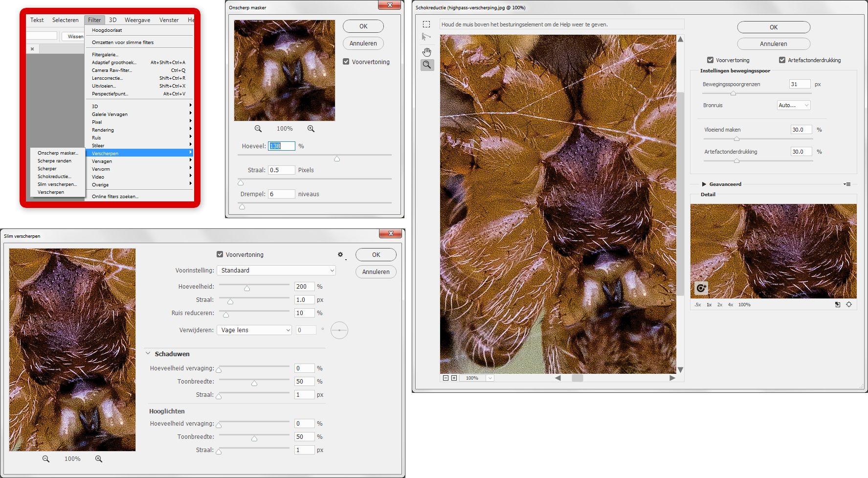
Task: Select the Hand tool in Schokreductie dialog
Action: [x=427, y=52]
